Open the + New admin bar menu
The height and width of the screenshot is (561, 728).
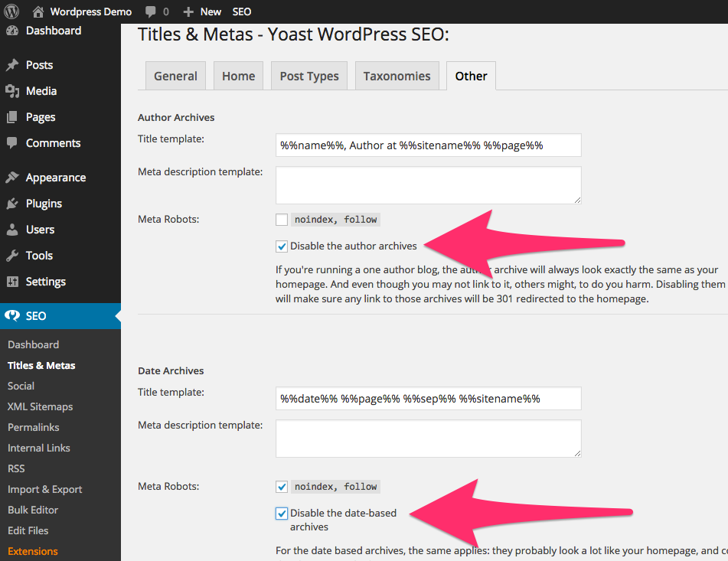click(202, 11)
